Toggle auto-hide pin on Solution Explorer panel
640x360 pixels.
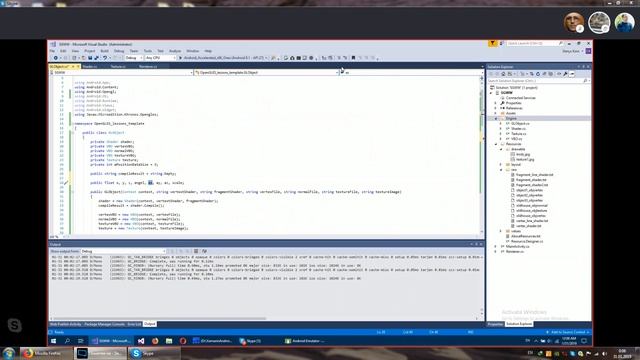583,67
